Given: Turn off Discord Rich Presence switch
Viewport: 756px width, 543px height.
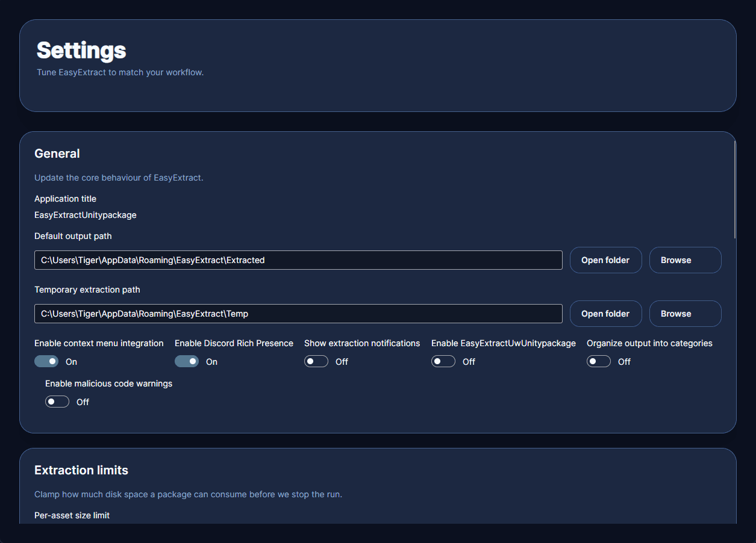Looking at the screenshot, I should coord(187,361).
